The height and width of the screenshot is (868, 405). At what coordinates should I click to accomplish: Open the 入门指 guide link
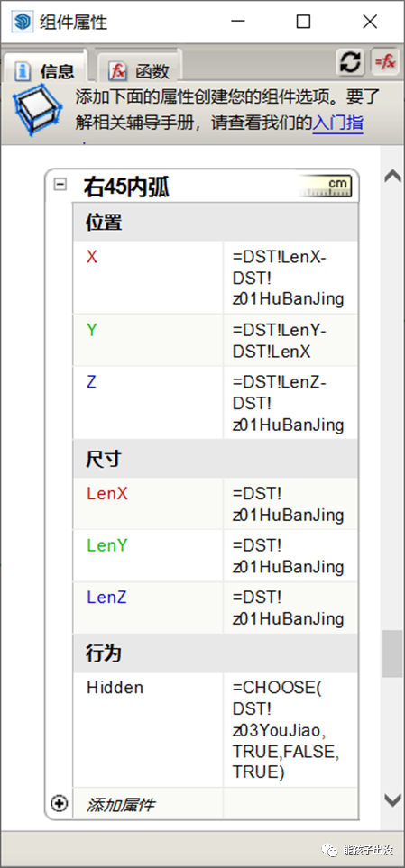tap(338, 123)
